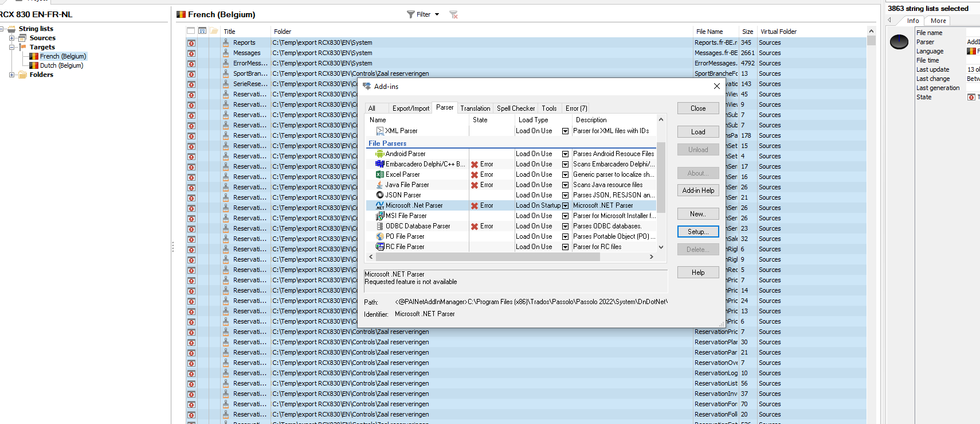The image size is (980, 424).
Task: Select the ODBC Database Parser icon
Action: 379,226
